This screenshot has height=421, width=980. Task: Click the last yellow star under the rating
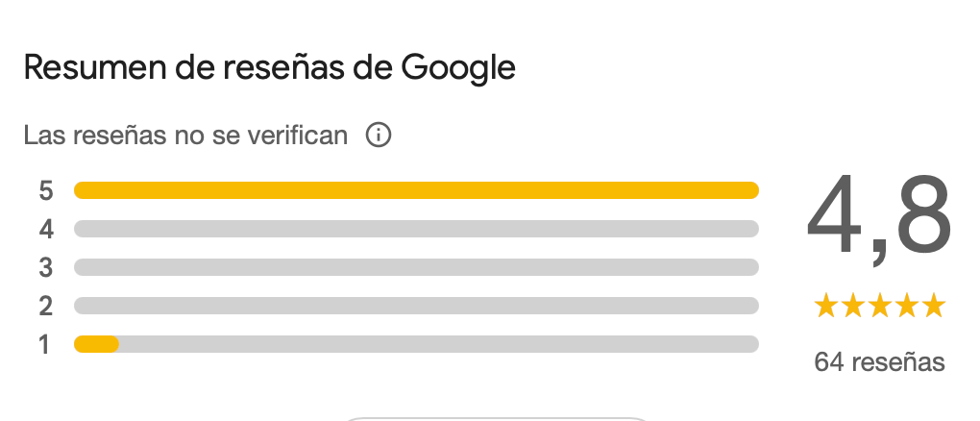pos(933,307)
